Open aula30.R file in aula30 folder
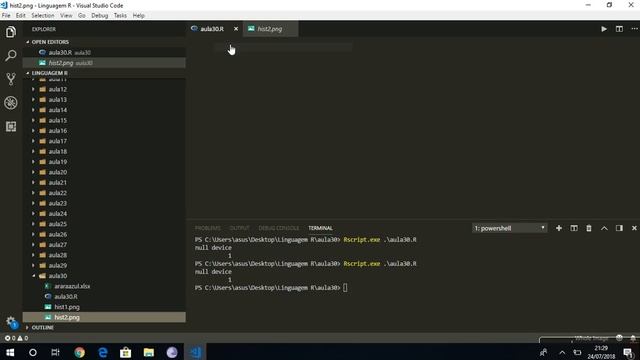Image resolution: width=640 pixels, height=360 pixels. click(x=66, y=297)
